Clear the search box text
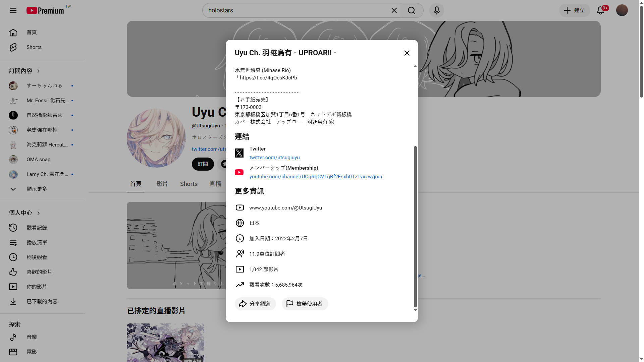The width and height of the screenshot is (644, 362). coord(394,10)
